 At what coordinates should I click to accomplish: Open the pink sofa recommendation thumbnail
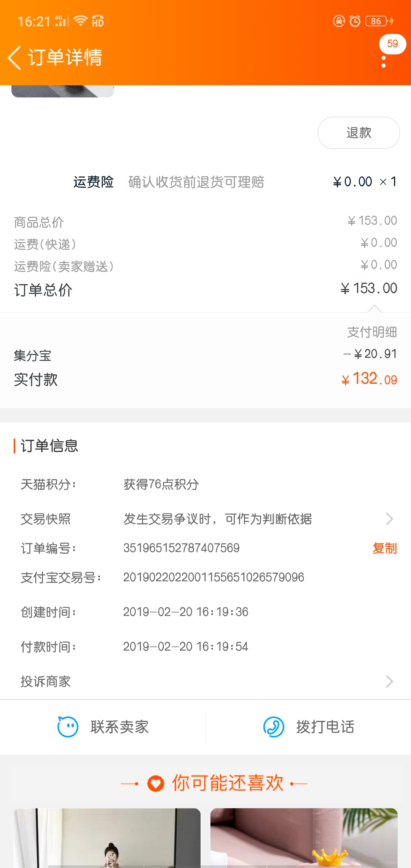tap(304, 838)
